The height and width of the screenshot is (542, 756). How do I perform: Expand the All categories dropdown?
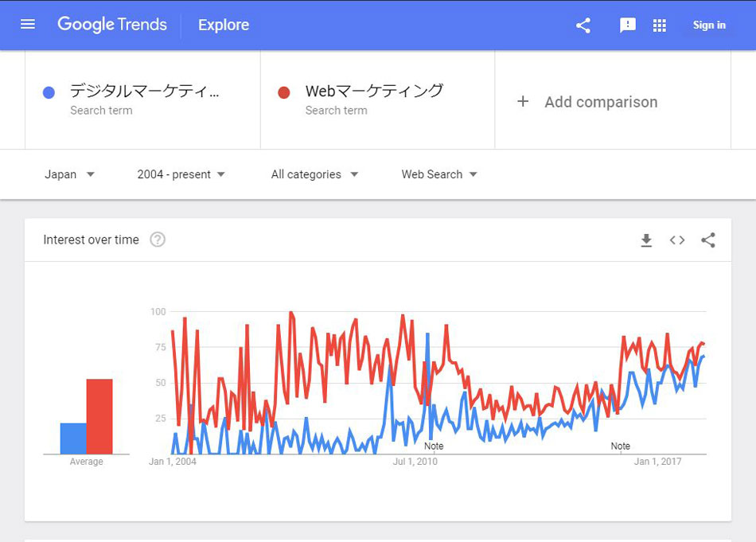click(x=314, y=174)
